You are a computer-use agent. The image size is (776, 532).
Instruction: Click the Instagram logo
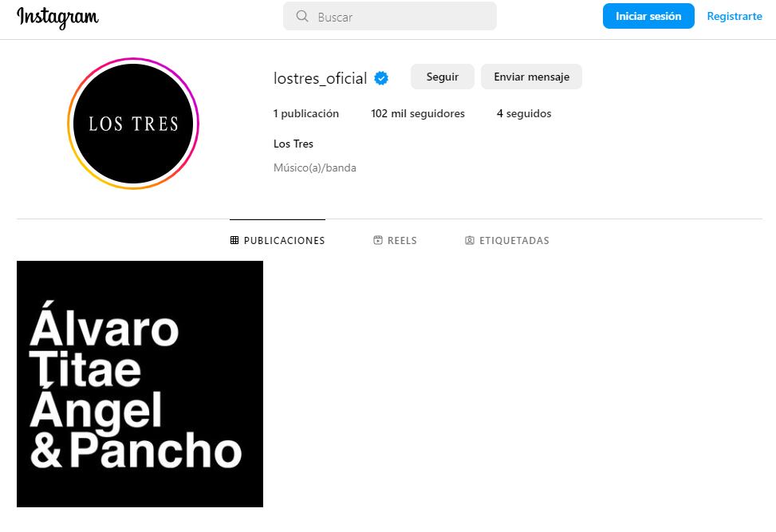(57, 18)
